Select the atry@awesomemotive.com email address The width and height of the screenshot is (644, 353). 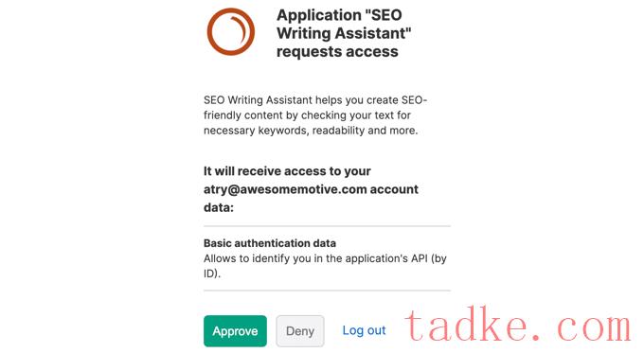coord(285,189)
